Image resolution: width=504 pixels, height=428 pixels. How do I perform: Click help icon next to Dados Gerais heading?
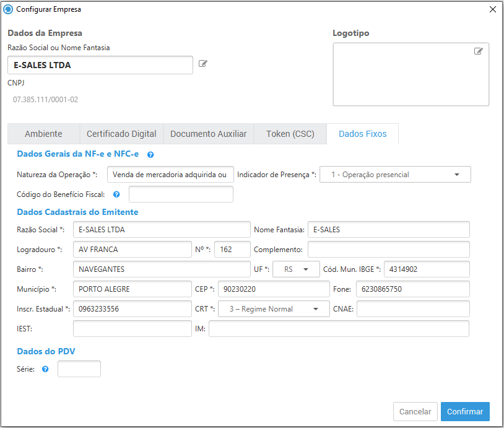(150, 154)
